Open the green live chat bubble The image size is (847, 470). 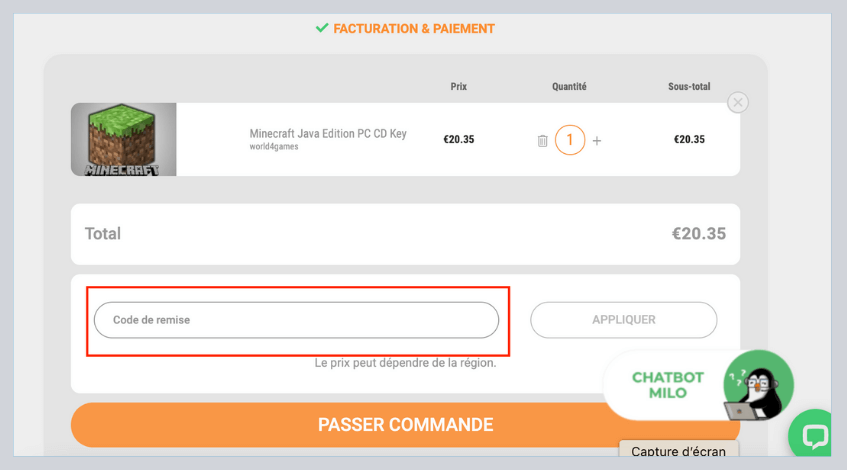tap(815, 436)
